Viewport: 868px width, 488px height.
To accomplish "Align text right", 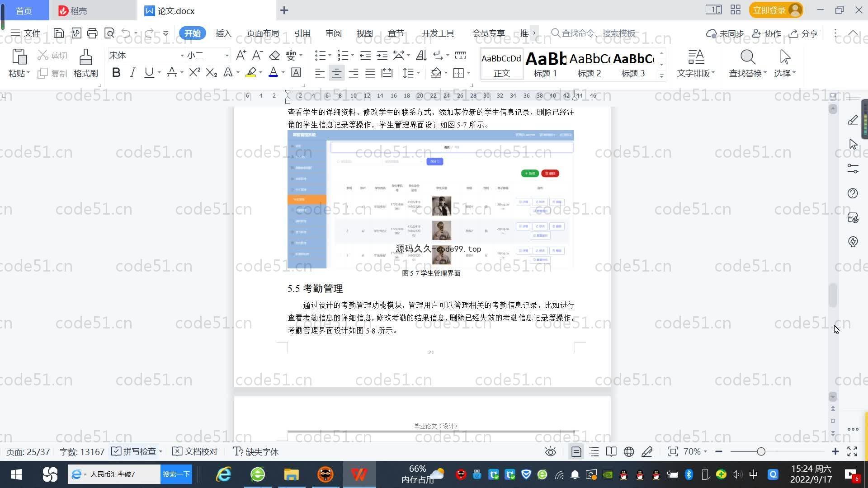I will coord(354,73).
